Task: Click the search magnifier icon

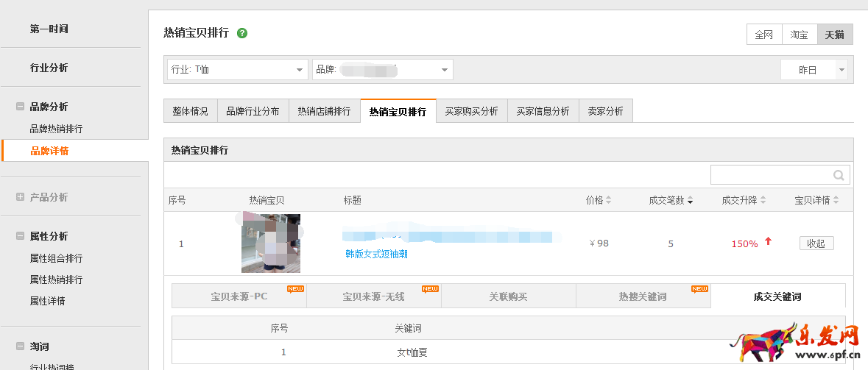Action: tap(839, 175)
